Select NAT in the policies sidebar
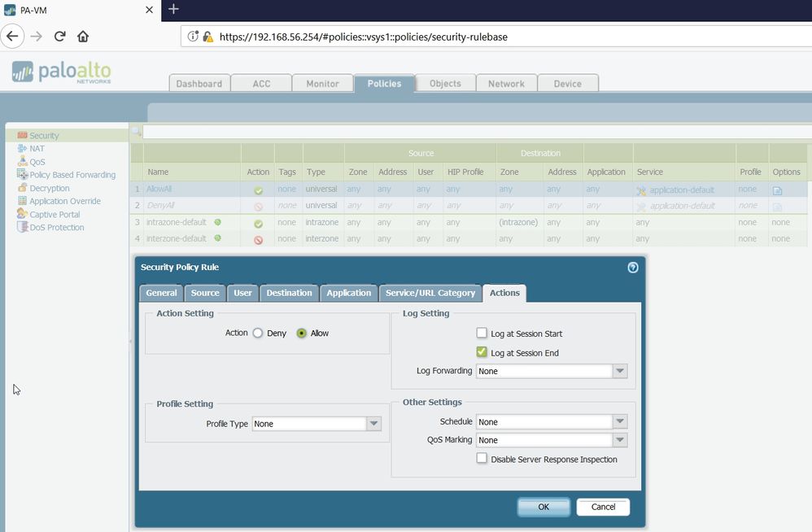 click(x=37, y=149)
